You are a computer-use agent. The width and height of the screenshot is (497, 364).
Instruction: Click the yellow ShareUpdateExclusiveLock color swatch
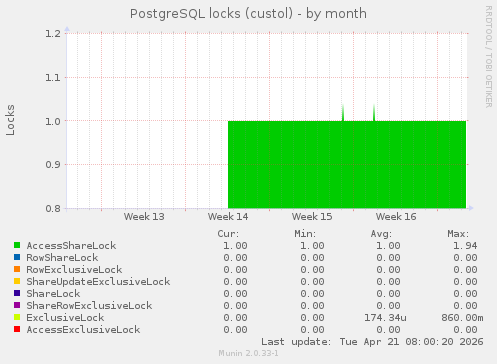click(x=17, y=281)
